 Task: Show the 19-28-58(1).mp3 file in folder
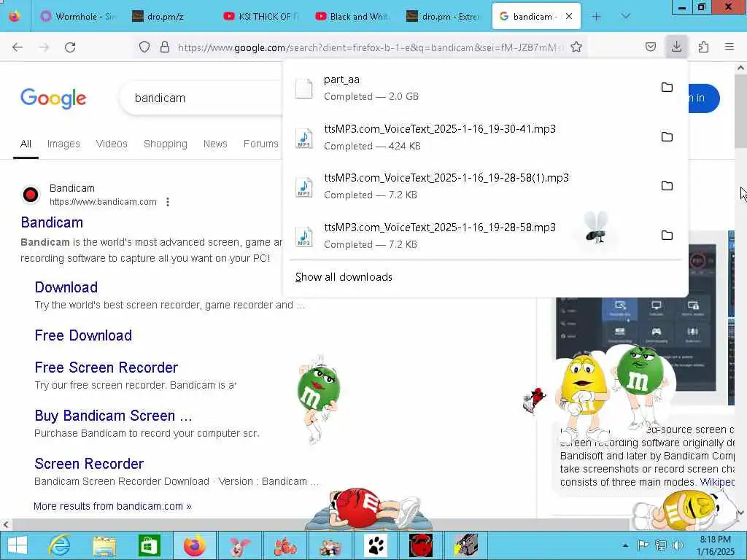coord(667,186)
